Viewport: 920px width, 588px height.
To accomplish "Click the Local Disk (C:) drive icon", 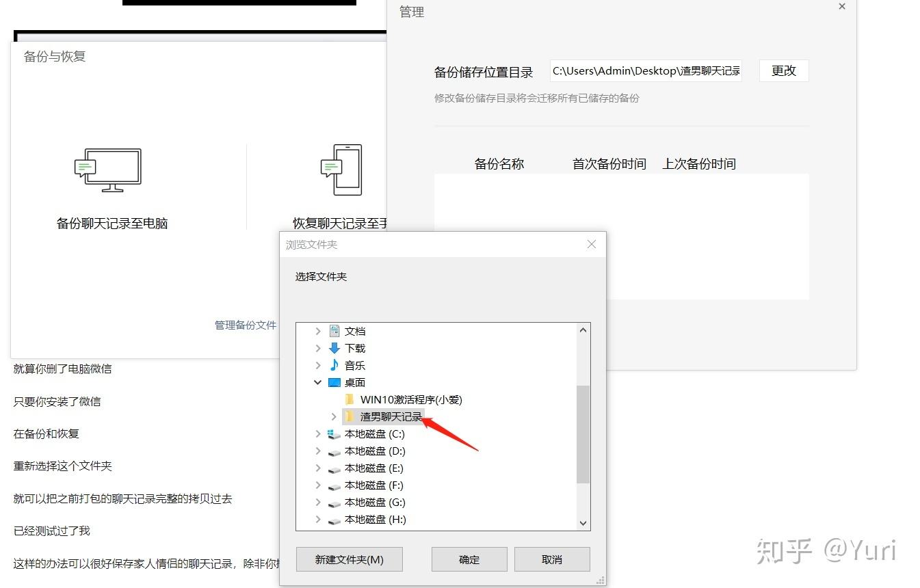I will (x=334, y=434).
